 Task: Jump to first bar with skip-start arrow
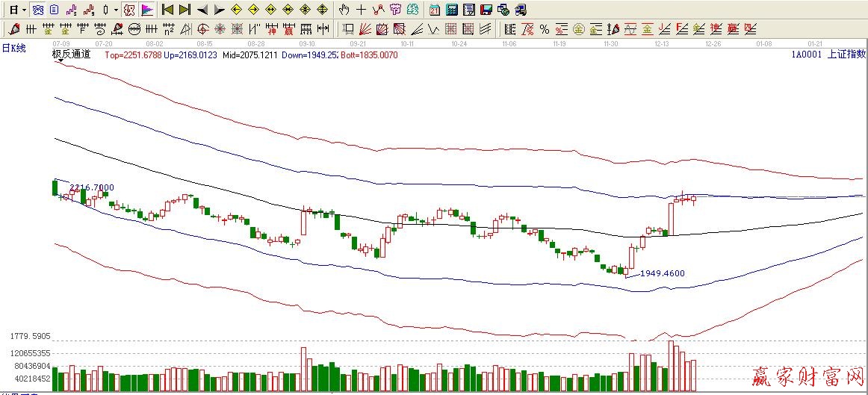point(167,10)
